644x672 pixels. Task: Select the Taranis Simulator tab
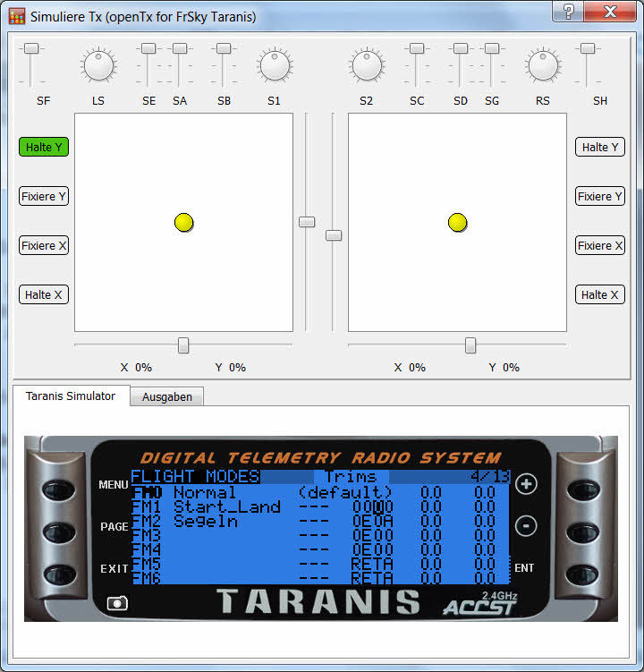tap(71, 396)
